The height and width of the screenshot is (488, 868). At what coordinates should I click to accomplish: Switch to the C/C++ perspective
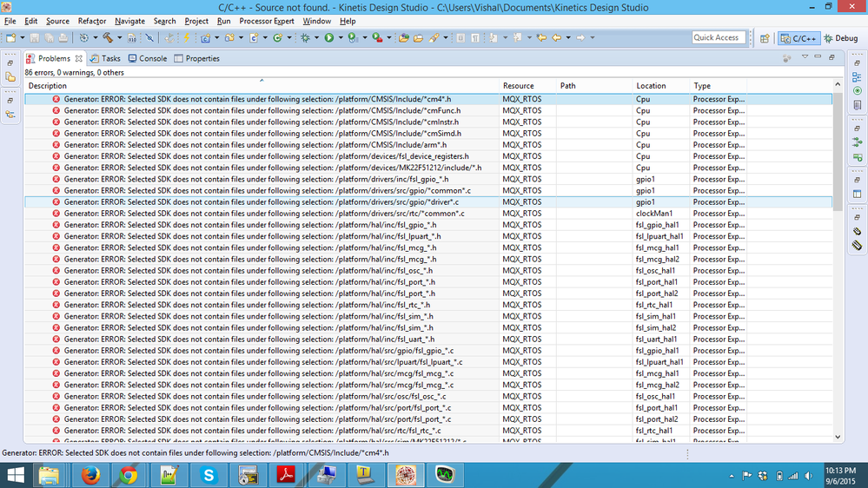click(x=798, y=38)
